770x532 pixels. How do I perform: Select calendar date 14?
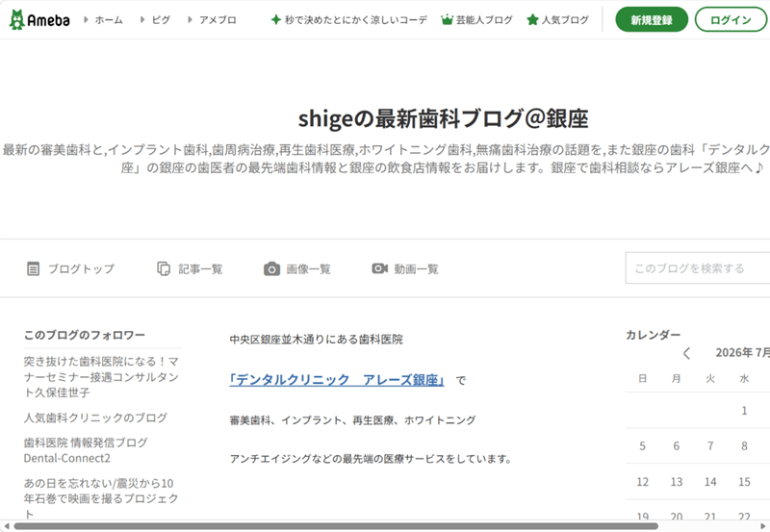710,481
